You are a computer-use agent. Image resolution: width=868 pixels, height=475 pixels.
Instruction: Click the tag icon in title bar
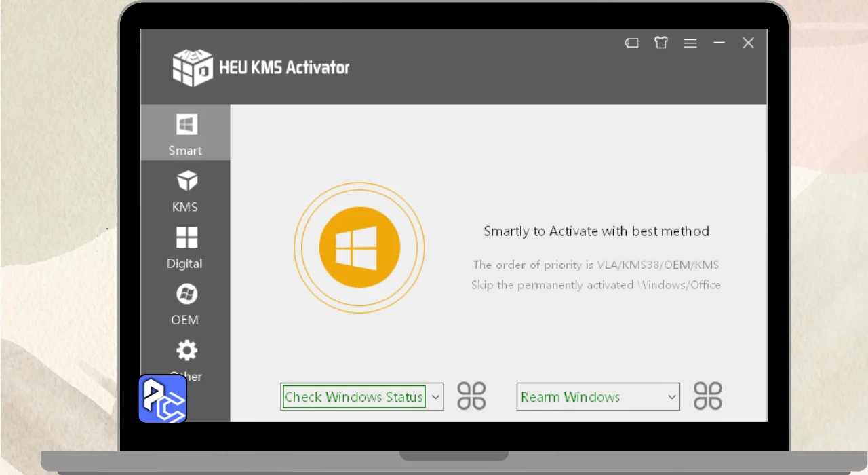coord(631,43)
